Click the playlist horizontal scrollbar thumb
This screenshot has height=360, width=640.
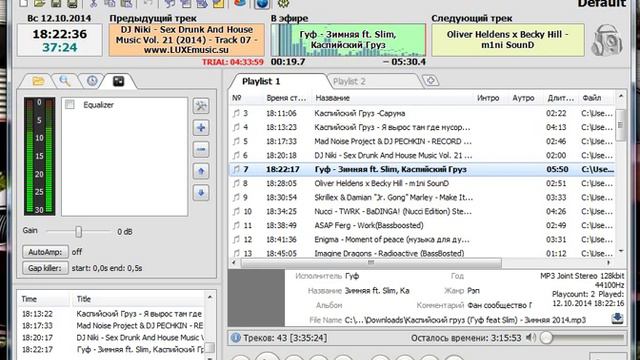pos(371,263)
